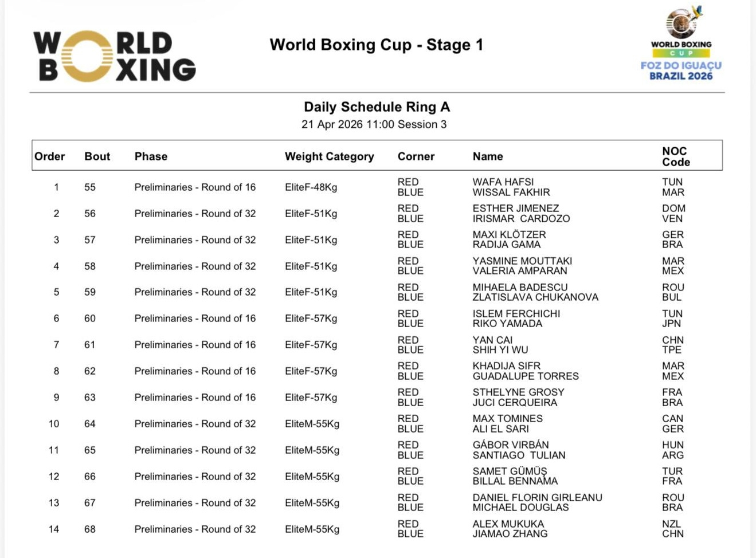Click the NOC Code column header
The height and width of the screenshot is (558, 756).
(x=676, y=156)
